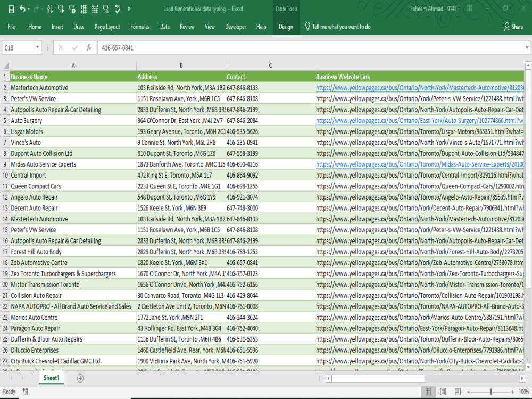Select cell containing Lisgar Motors
This screenshot has height=399, width=532.
[x=73, y=131]
